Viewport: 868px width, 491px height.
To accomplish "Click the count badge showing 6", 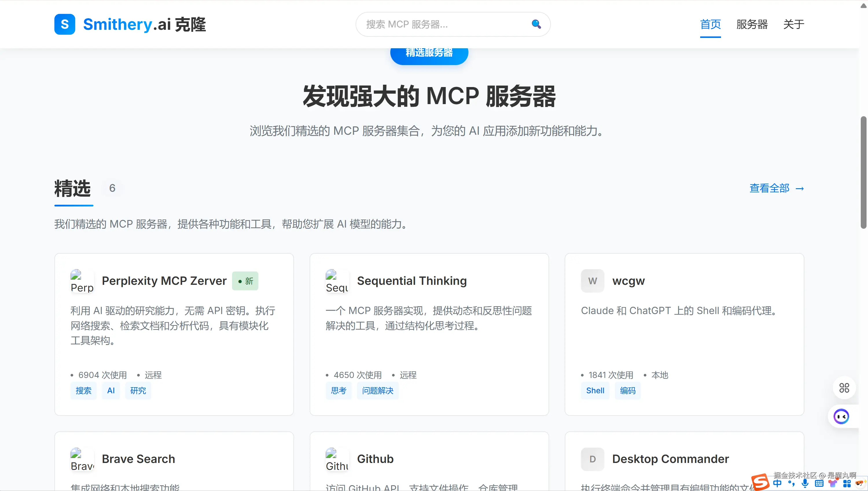I will [112, 188].
